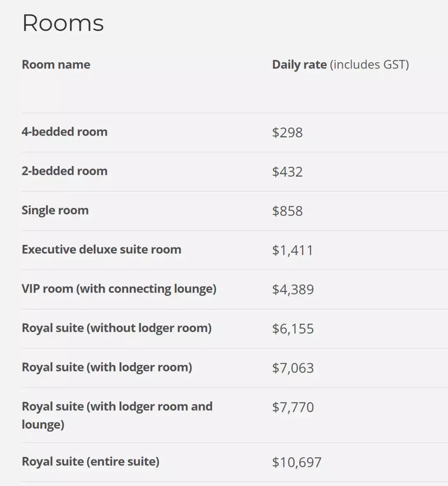Select the Single room label
The width and height of the screenshot is (448, 486).
55,210
